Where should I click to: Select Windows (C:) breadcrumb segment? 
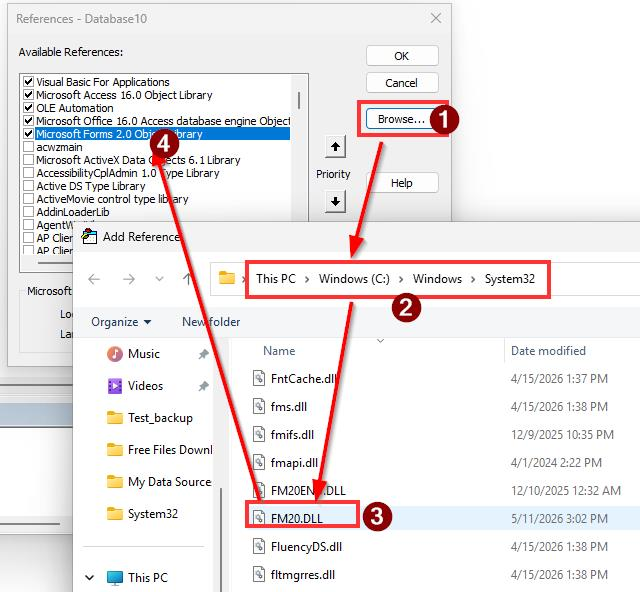(x=354, y=278)
